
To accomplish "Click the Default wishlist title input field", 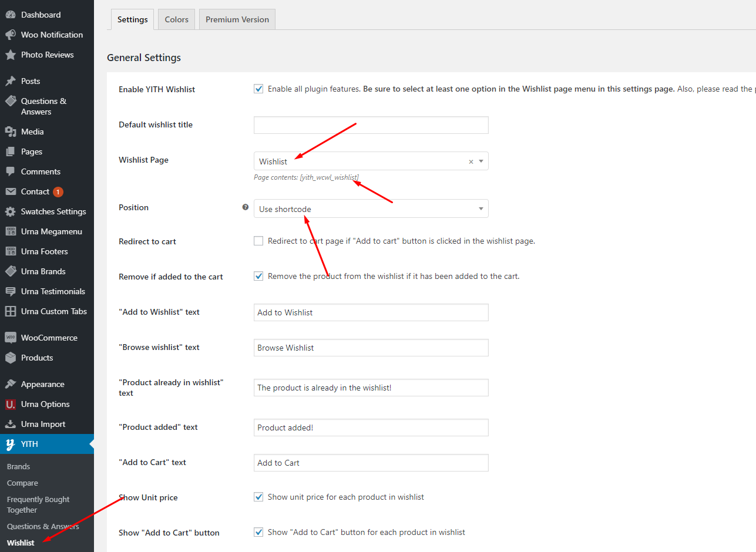I will click(371, 125).
